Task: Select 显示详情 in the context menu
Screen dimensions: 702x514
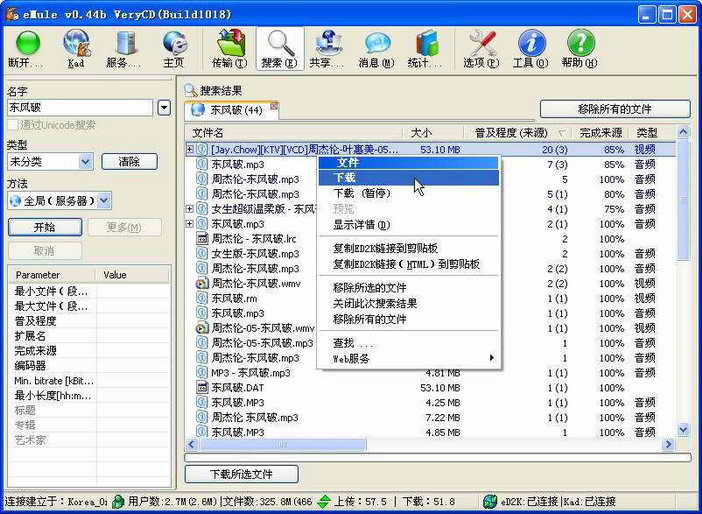Action: [361, 225]
